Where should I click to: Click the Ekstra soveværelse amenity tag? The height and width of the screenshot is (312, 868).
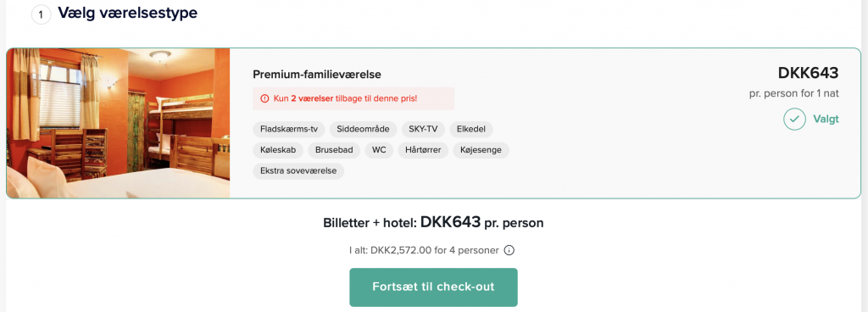tap(298, 171)
